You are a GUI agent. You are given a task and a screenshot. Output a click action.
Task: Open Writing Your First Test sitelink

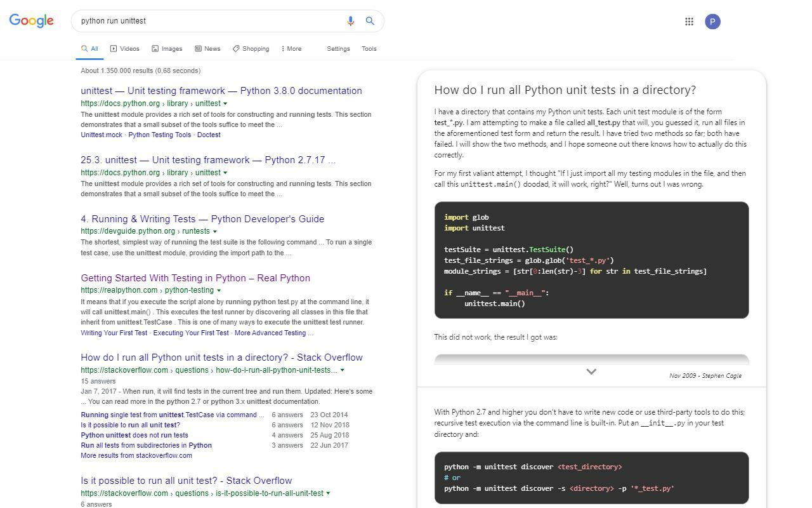pos(114,333)
